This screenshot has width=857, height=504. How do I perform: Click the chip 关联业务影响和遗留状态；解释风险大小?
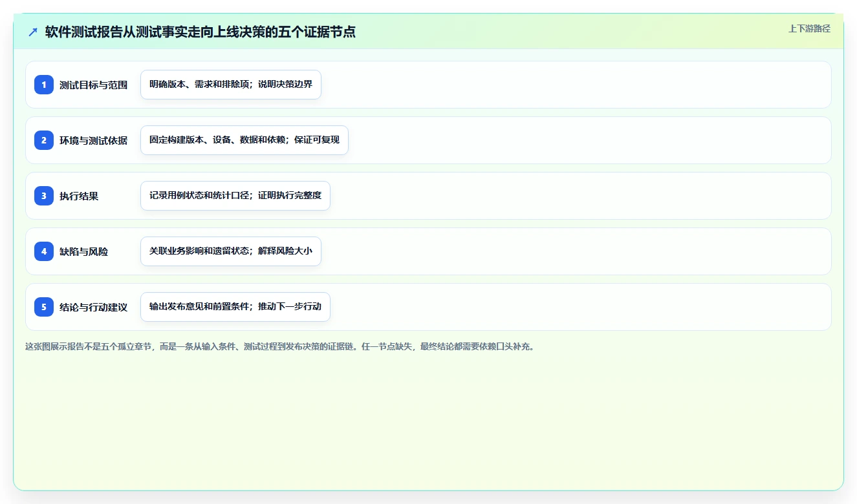tap(231, 251)
